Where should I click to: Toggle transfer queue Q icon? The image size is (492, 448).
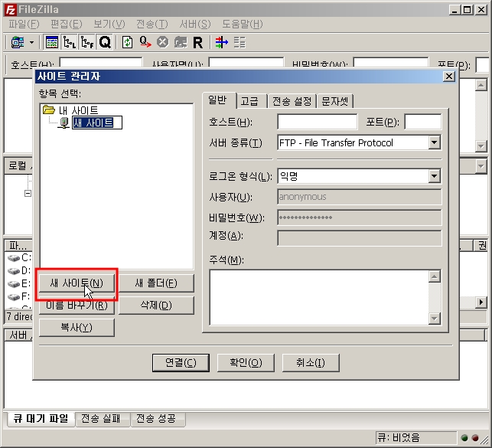[105, 42]
